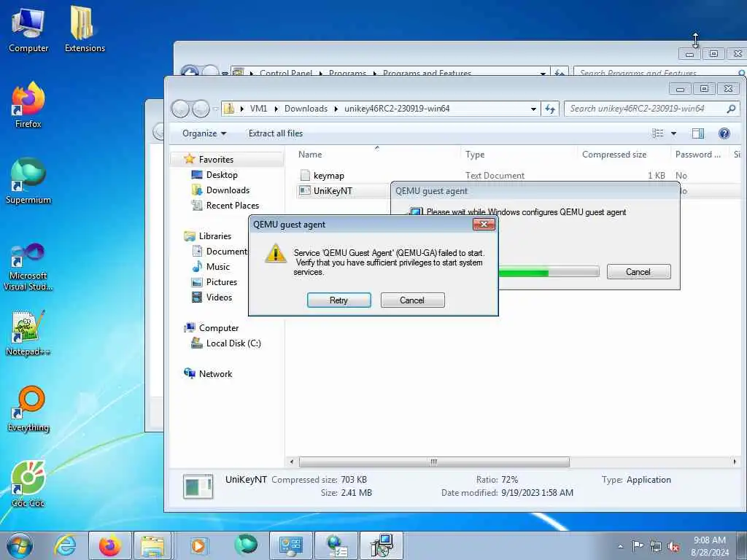747x560 pixels.
Task: Sort by Compressed size column
Action: 624,155
